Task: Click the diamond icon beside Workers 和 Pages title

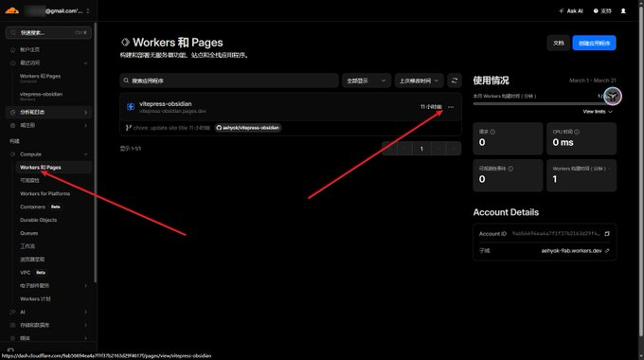Action: pos(125,42)
